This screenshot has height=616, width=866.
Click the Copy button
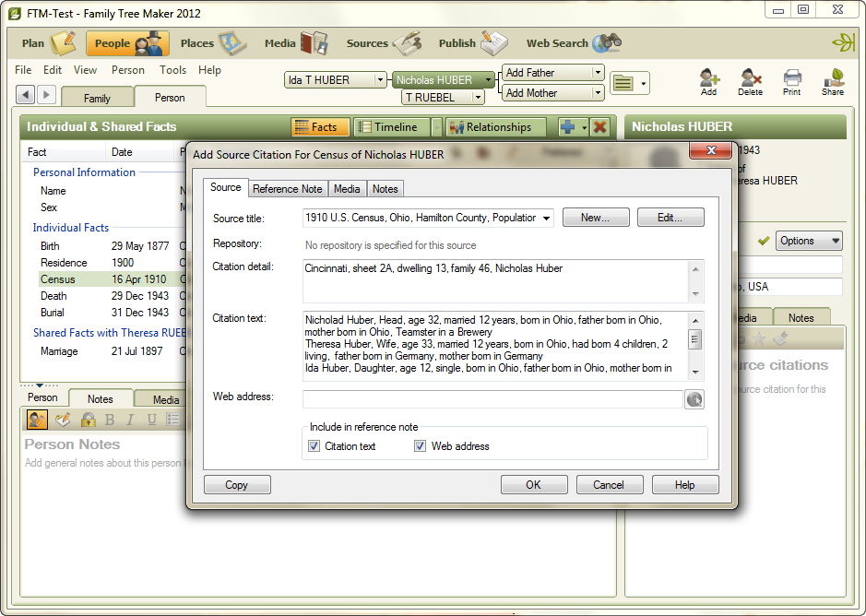coord(237,484)
